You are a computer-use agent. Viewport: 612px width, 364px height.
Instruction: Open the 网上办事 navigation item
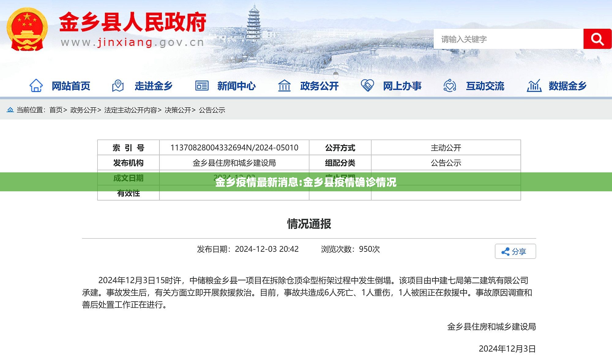402,86
